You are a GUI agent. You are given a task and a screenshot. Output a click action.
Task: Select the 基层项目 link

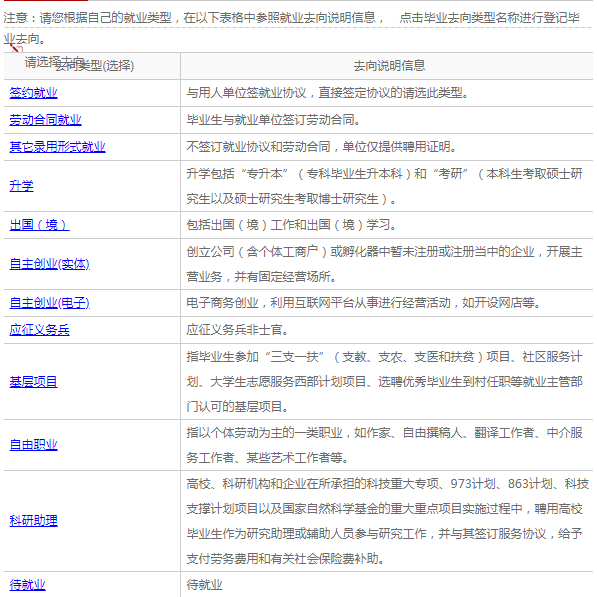[x=34, y=382]
